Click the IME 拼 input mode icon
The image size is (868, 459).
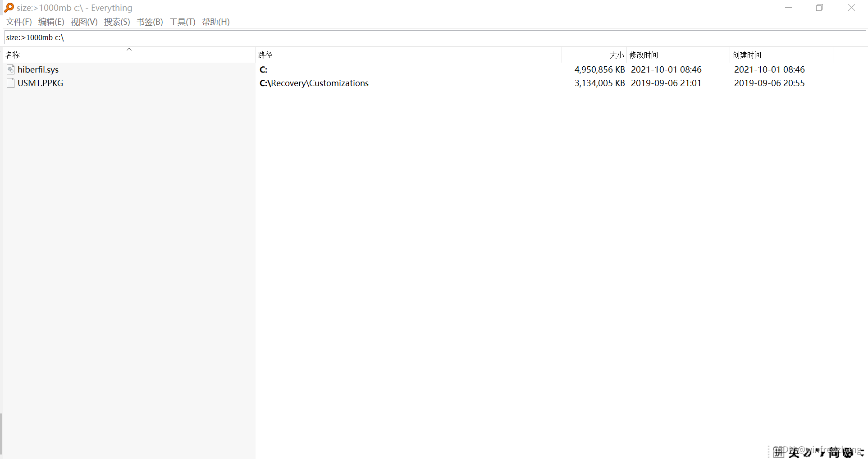[x=779, y=452]
